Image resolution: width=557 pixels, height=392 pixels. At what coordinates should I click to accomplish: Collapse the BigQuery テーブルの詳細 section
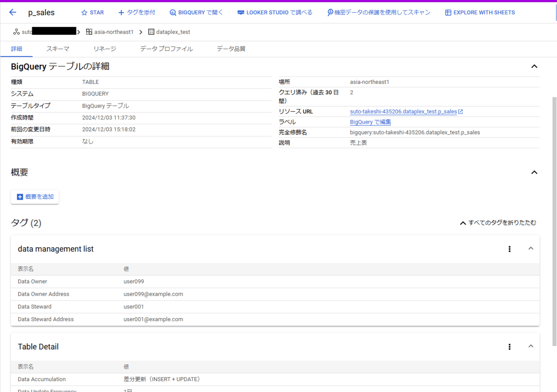click(534, 67)
